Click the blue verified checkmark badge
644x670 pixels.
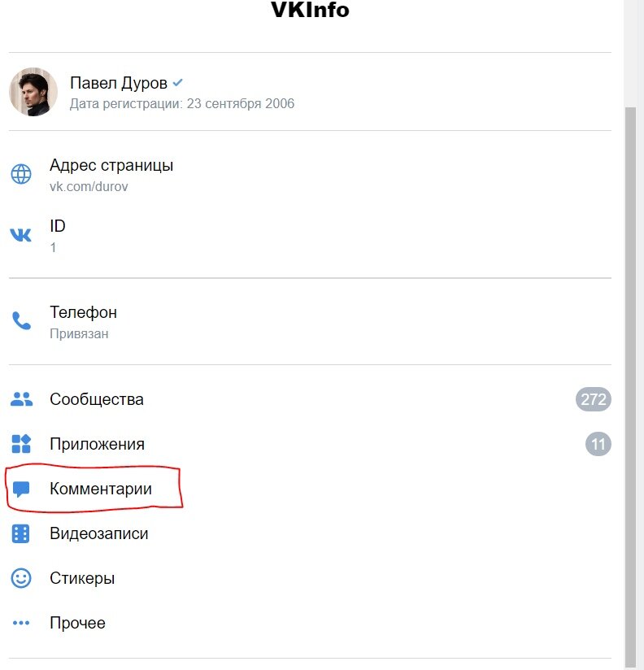click(178, 82)
